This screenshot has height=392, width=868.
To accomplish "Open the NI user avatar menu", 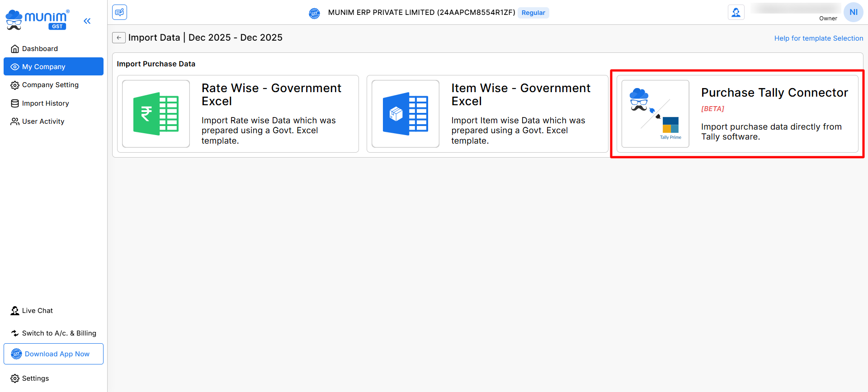I will click(853, 12).
